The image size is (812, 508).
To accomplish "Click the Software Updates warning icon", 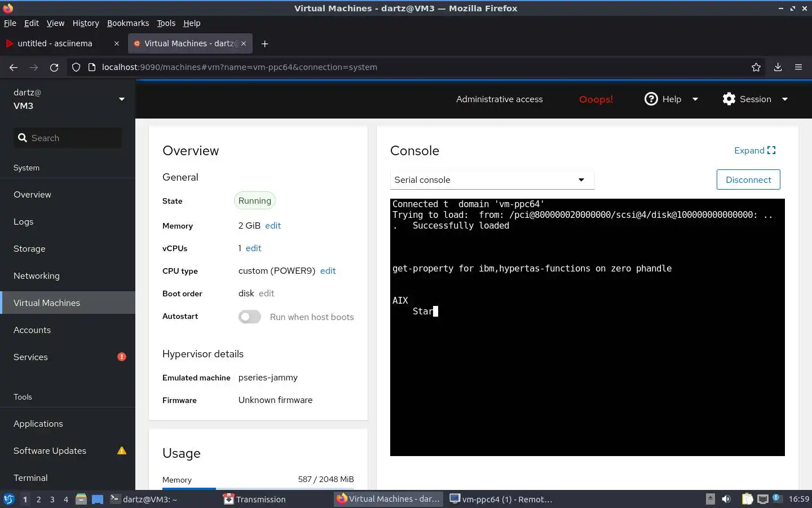I will pos(122,450).
